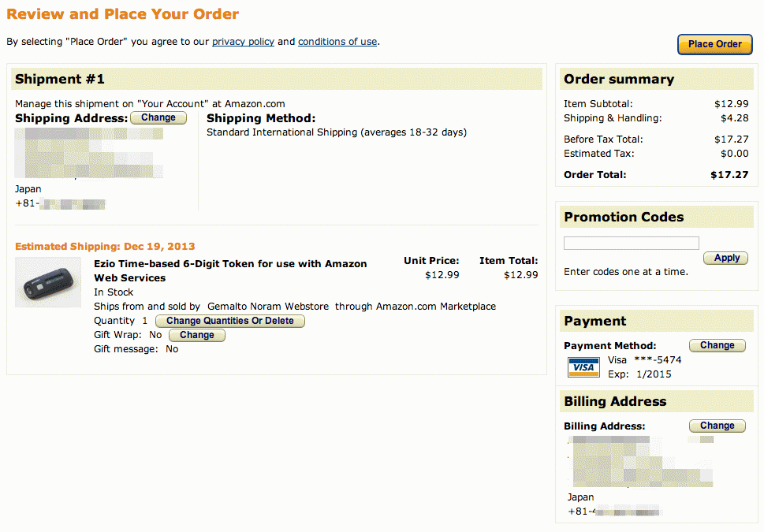Change the shipping address
764x532 pixels.
pyautogui.click(x=158, y=118)
